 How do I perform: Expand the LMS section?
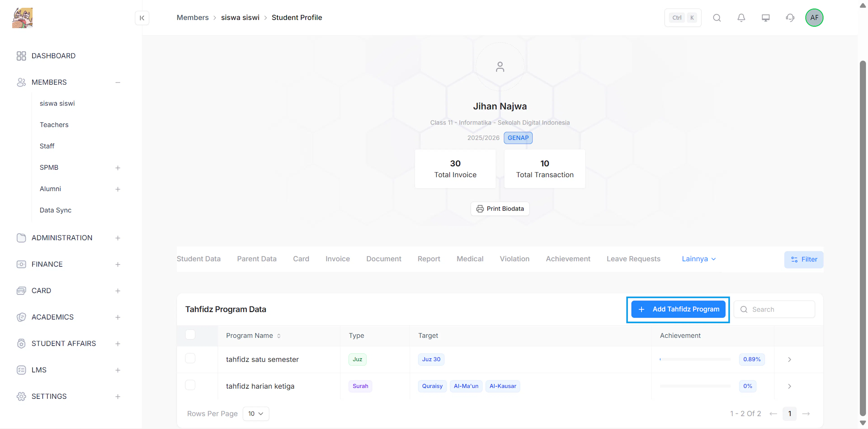[x=118, y=370]
